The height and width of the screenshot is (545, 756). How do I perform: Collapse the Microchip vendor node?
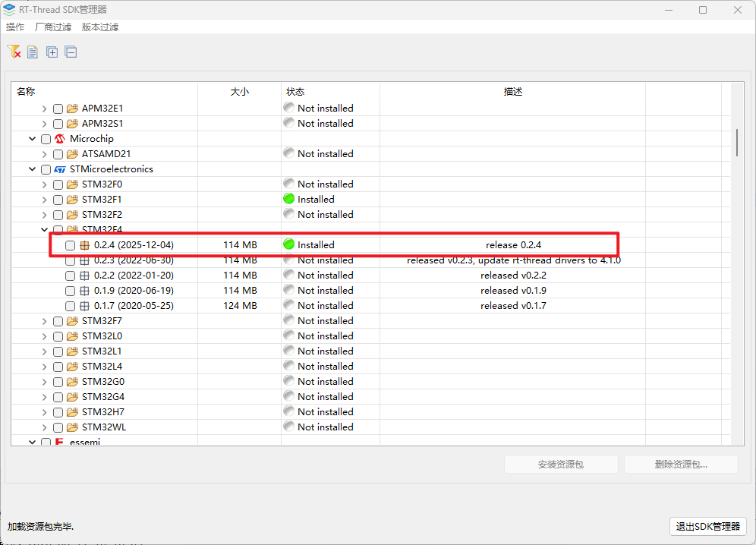[x=33, y=139]
